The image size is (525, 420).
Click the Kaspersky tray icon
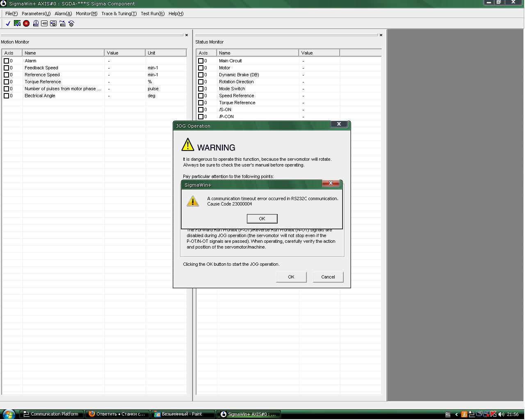pyautogui.click(x=493, y=414)
